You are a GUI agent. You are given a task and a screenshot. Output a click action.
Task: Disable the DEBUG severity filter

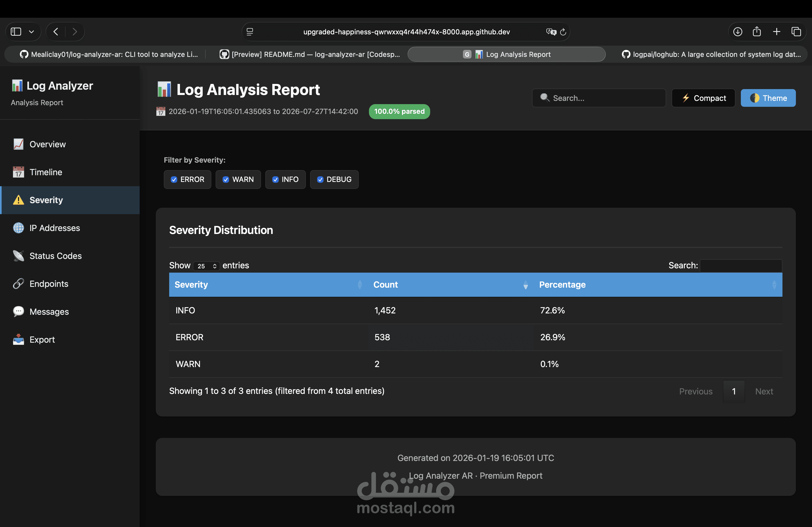point(320,179)
